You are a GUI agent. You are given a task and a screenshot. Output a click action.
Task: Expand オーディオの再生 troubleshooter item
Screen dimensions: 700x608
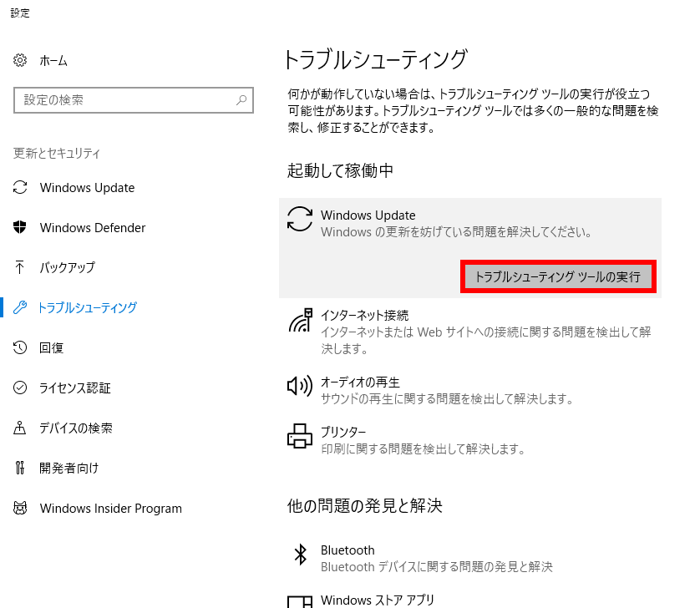coord(470,390)
